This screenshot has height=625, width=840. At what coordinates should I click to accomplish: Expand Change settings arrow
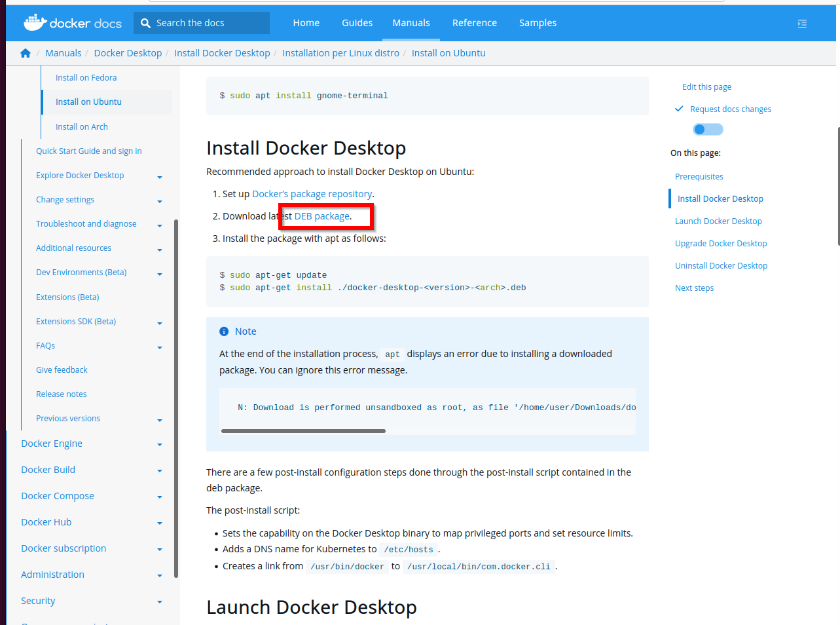[160, 201]
